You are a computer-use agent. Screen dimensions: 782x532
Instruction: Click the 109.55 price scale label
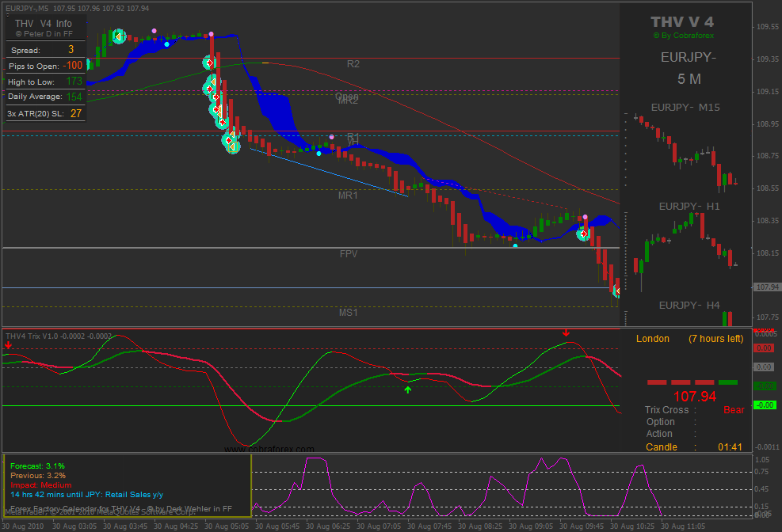coord(768,27)
